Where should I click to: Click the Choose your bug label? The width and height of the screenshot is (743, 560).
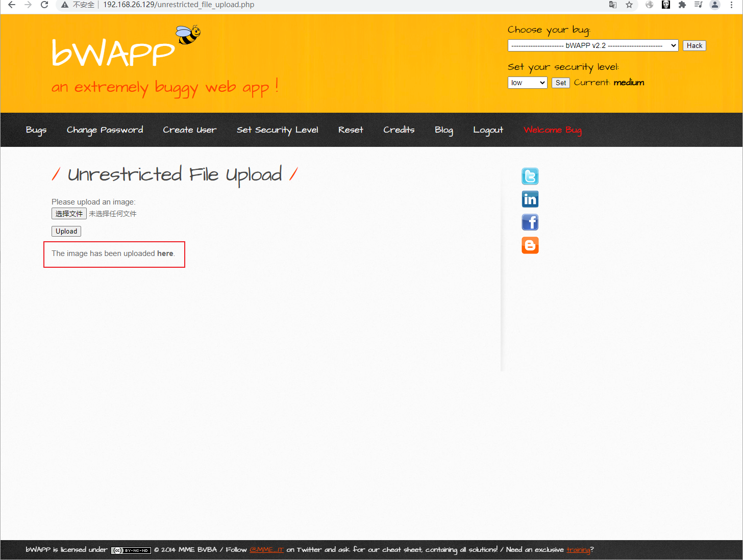coord(549,30)
